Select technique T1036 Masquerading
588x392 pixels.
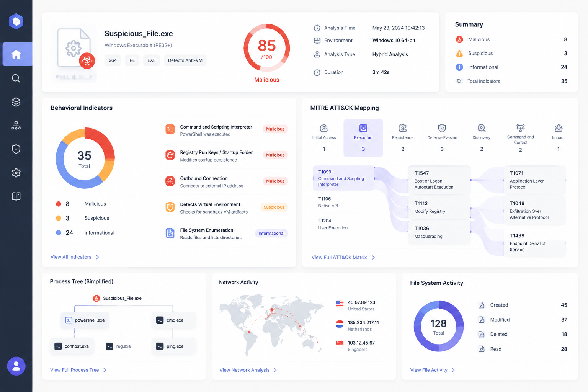click(439, 232)
